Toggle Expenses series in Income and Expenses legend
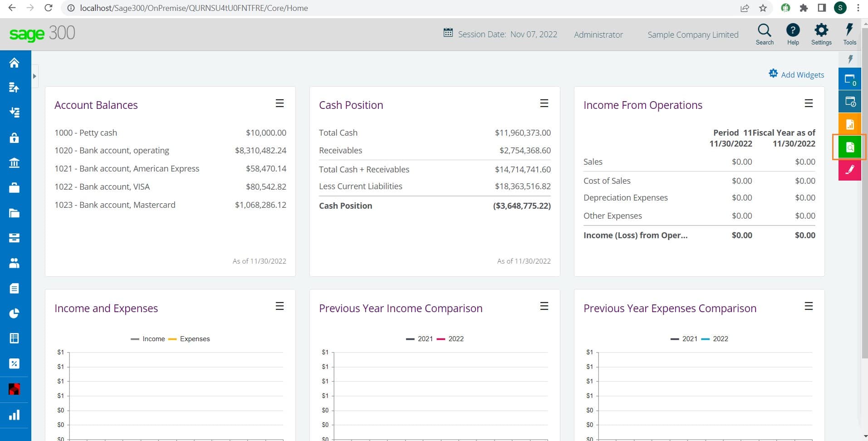The image size is (868, 441). click(189, 339)
